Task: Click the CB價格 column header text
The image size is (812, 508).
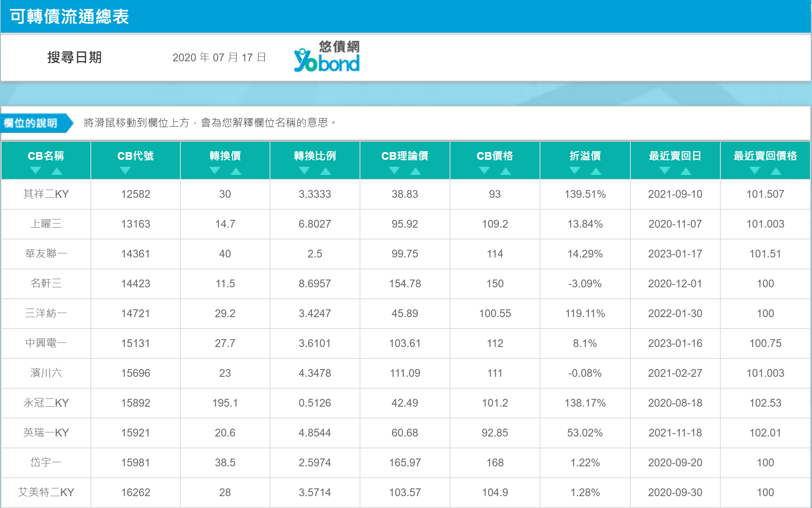Action: 495,156
